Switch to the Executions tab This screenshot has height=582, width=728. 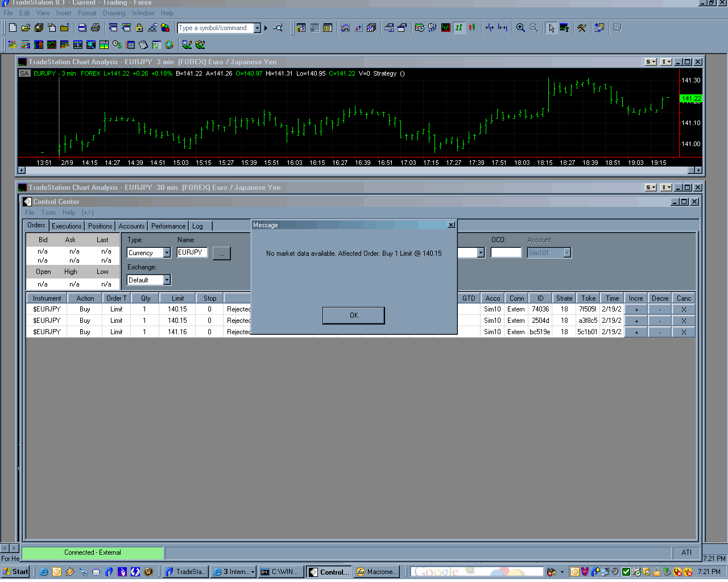coord(67,226)
